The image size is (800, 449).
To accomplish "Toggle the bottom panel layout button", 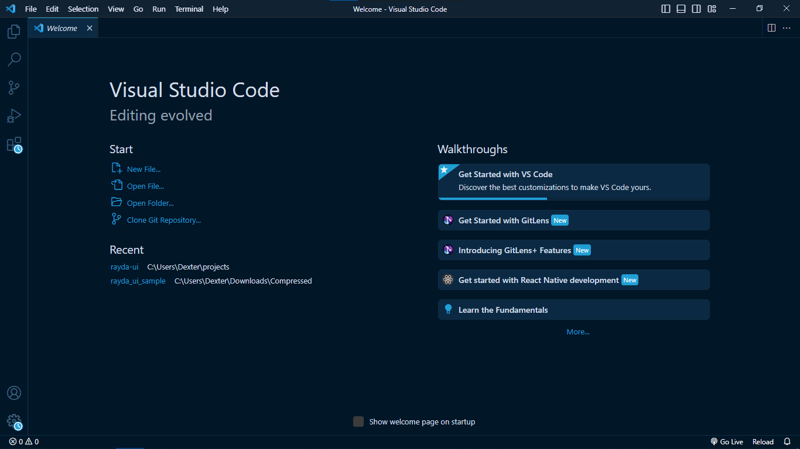I will coord(681,9).
